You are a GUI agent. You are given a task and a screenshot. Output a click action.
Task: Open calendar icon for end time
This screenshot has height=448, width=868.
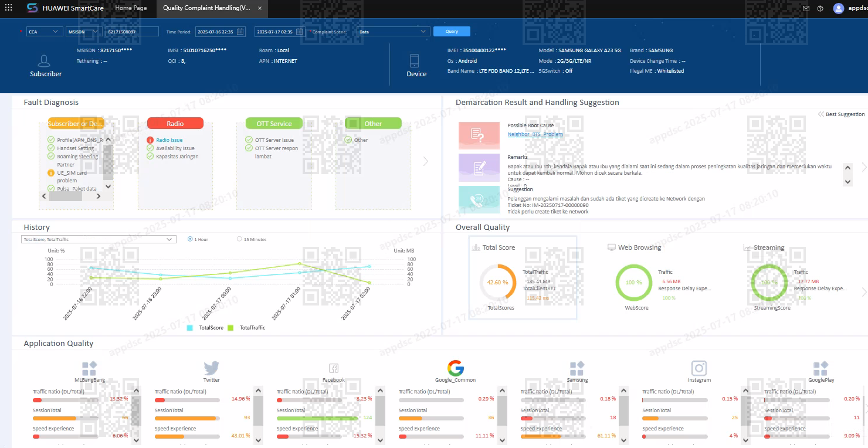299,32
